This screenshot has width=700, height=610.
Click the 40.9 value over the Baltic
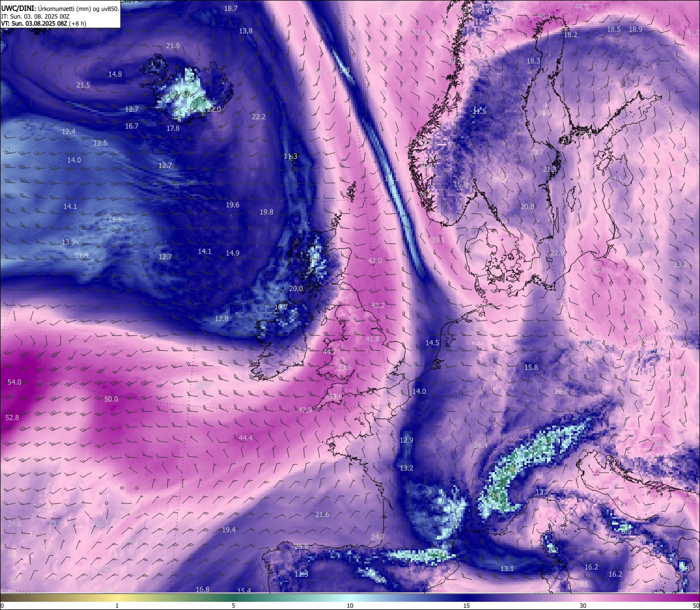coord(598,270)
